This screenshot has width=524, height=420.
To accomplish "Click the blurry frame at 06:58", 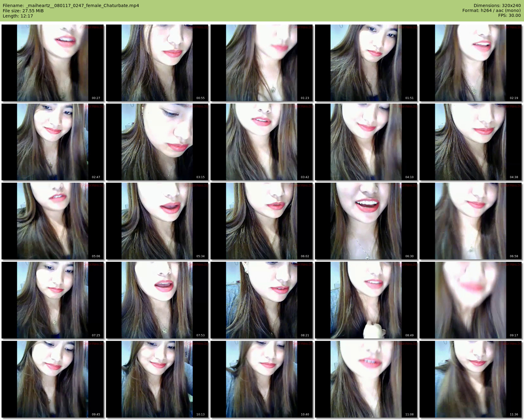I will click(470, 221).
